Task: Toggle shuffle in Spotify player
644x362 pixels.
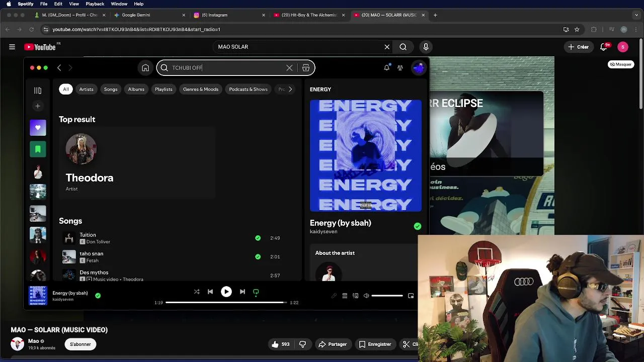Action: 197,292
